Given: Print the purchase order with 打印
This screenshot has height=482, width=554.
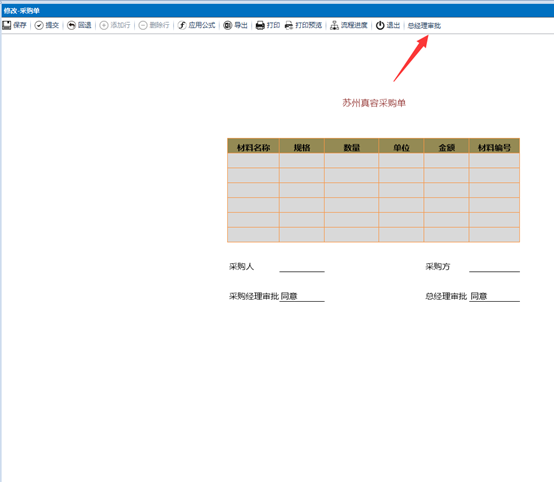Looking at the screenshot, I should [x=267, y=25].
